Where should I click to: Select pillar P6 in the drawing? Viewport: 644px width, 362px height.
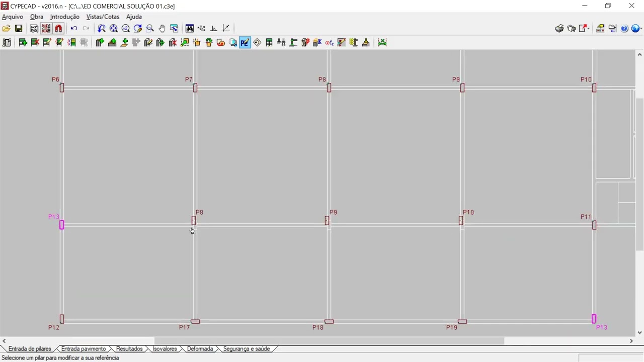coord(62,88)
